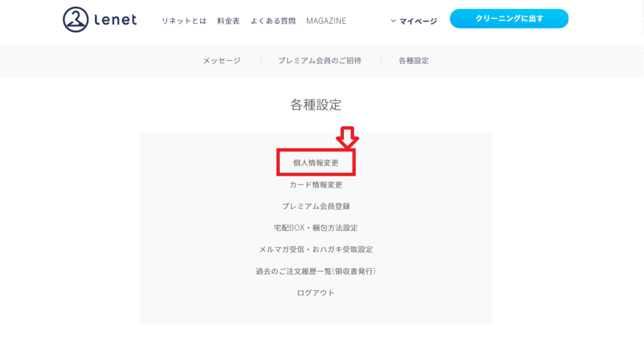The width and height of the screenshot is (644, 364).
Task: Open the プレミアム会員のご招待 tab
Action: coord(319,60)
